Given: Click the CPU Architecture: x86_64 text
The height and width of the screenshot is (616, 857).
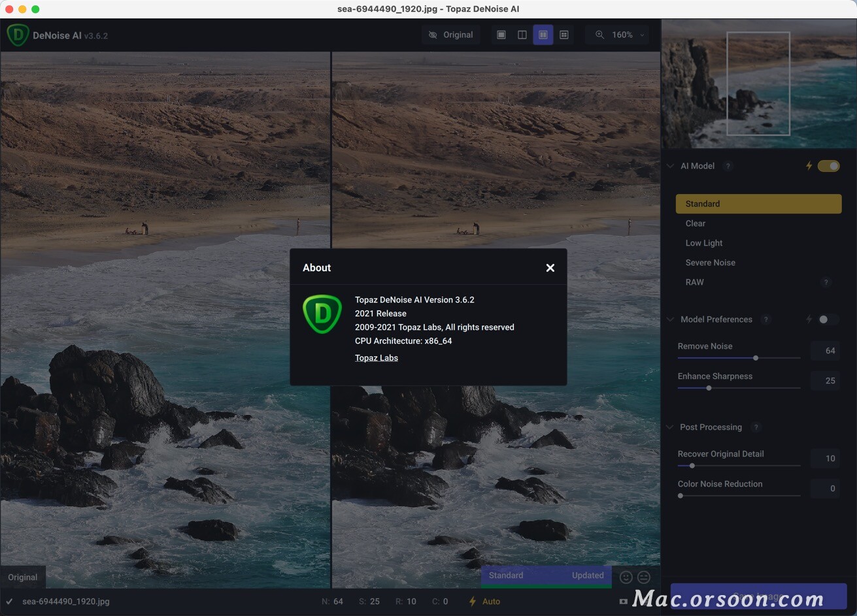Looking at the screenshot, I should tap(403, 341).
